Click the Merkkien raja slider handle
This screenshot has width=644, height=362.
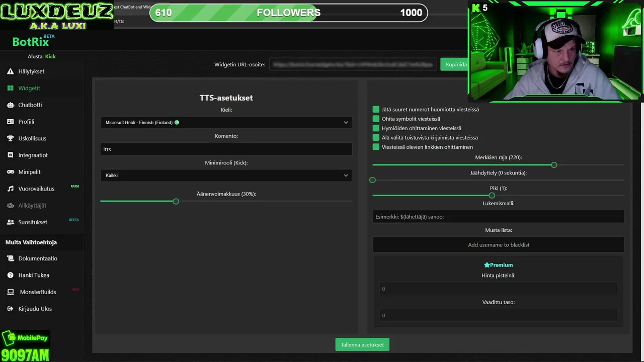click(x=554, y=165)
